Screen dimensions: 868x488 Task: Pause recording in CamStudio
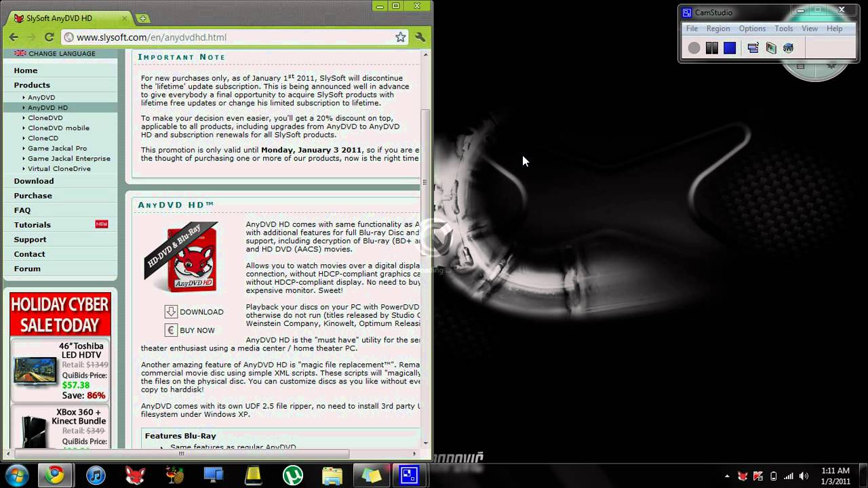click(x=711, y=48)
